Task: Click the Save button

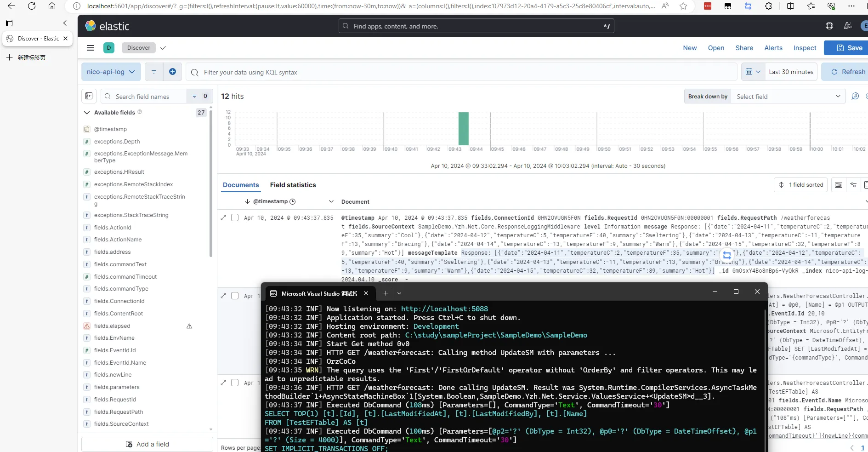Action: pos(847,48)
